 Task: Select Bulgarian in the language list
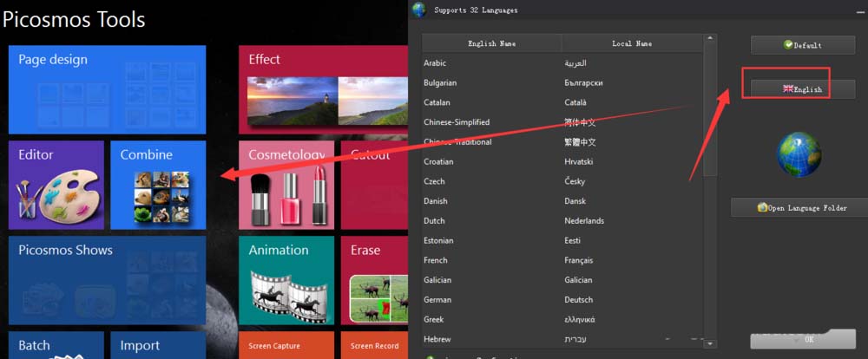(562, 83)
